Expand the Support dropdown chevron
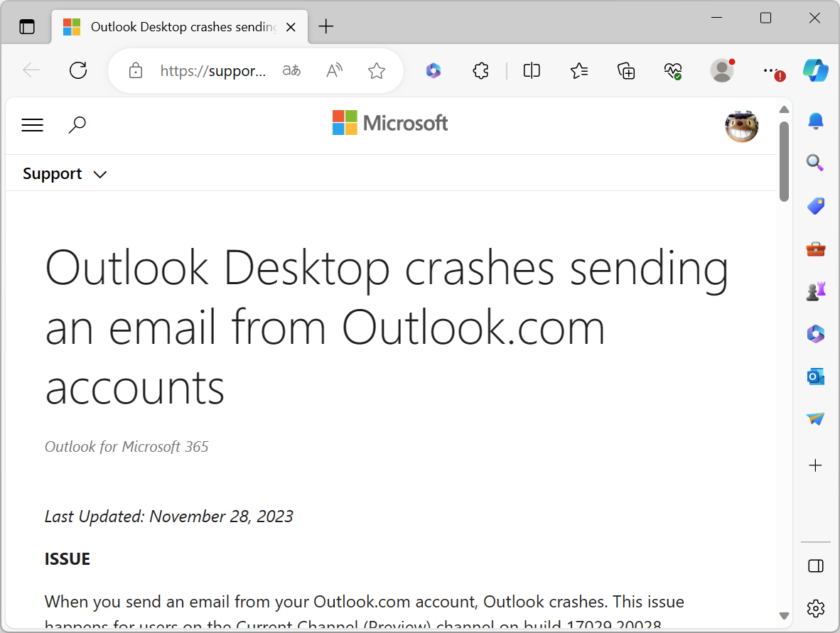 pos(100,175)
